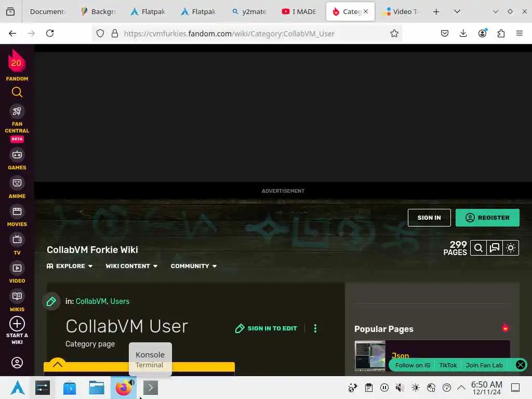Expand the yellow bottom banner chevron

pyautogui.click(x=58, y=364)
